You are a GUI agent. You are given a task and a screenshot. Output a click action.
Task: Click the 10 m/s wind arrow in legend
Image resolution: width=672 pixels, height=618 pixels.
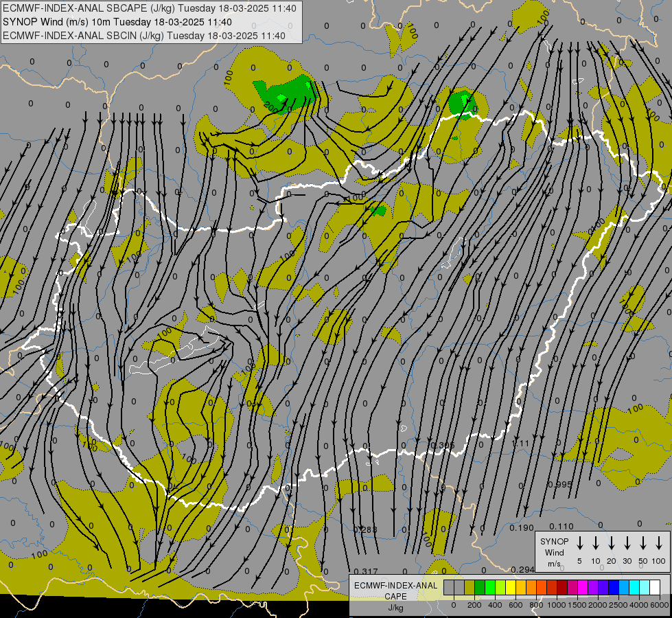(x=596, y=543)
